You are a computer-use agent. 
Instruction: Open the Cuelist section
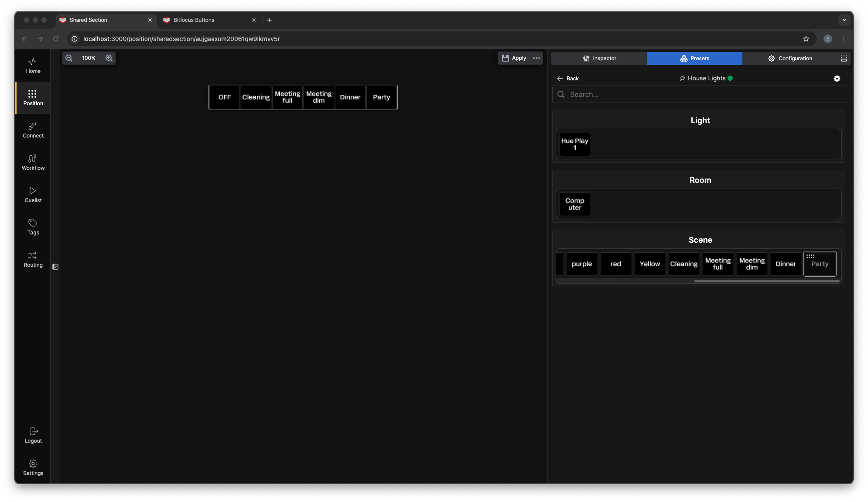pyautogui.click(x=33, y=195)
